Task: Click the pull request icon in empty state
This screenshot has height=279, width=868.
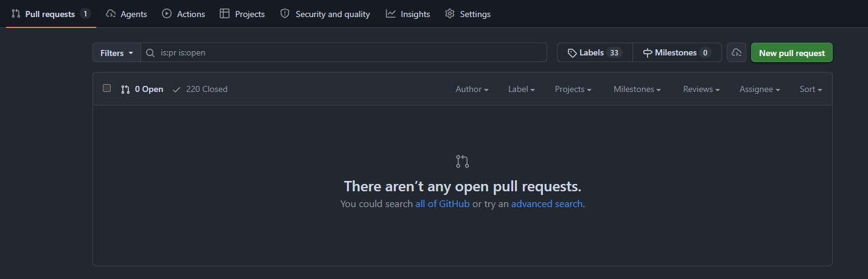Action: coord(463,161)
